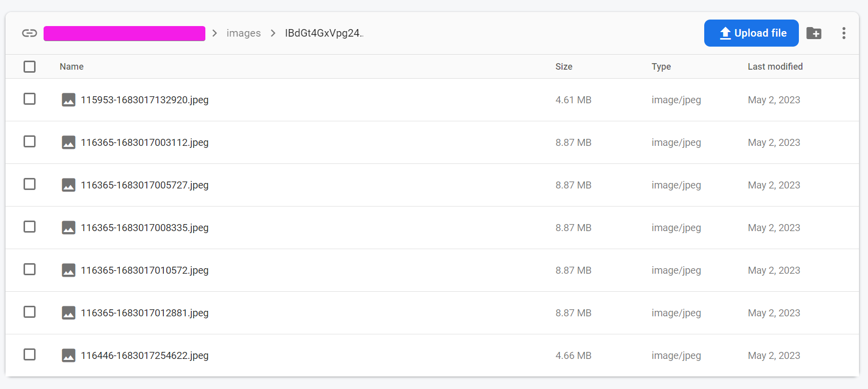Click the Upload file button
The width and height of the screenshot is (868, 389).
[x=751, y=33]
